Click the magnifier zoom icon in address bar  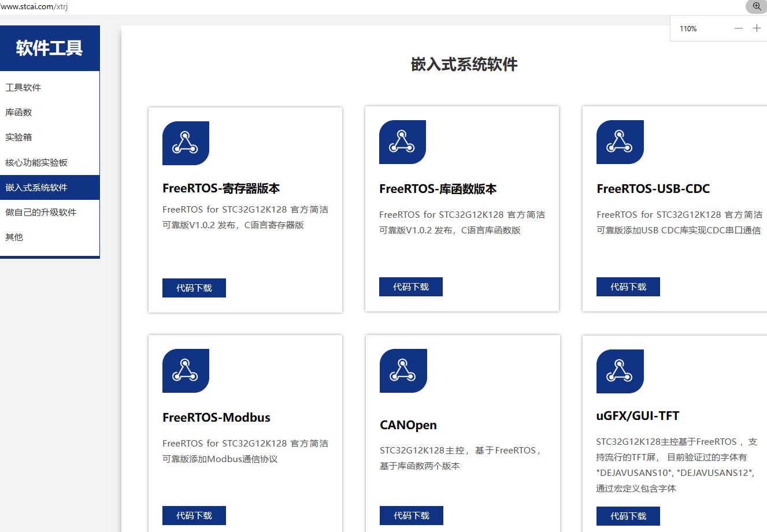pyautogui.click(x=757, y=6)
